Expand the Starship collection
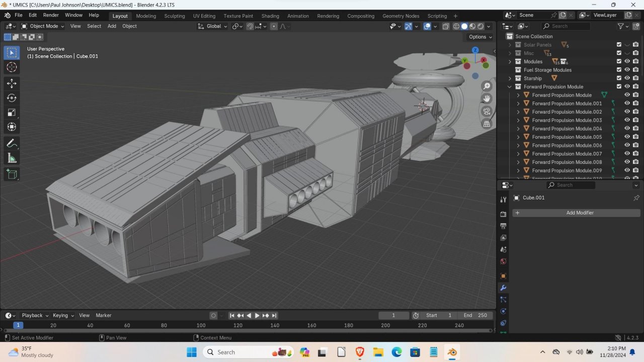The width and height of the screenshot is (644, 362). pyautogui.click(x=510, y=78)
